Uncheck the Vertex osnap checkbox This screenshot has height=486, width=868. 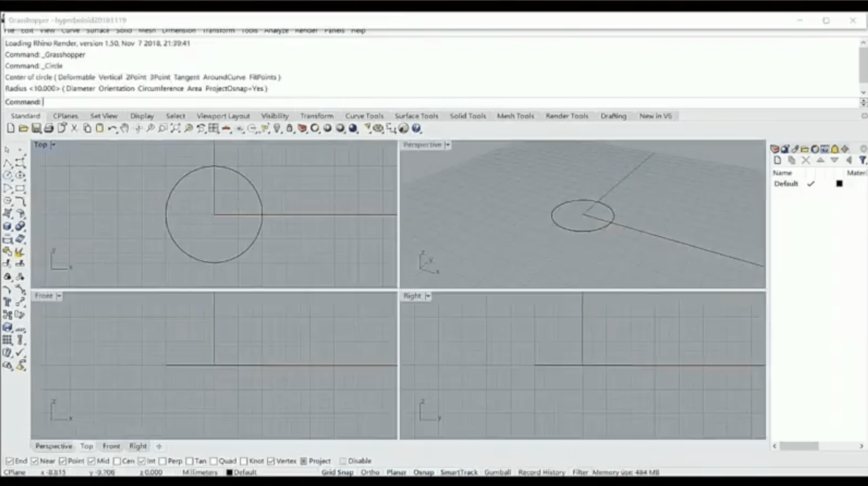[271, 461]
